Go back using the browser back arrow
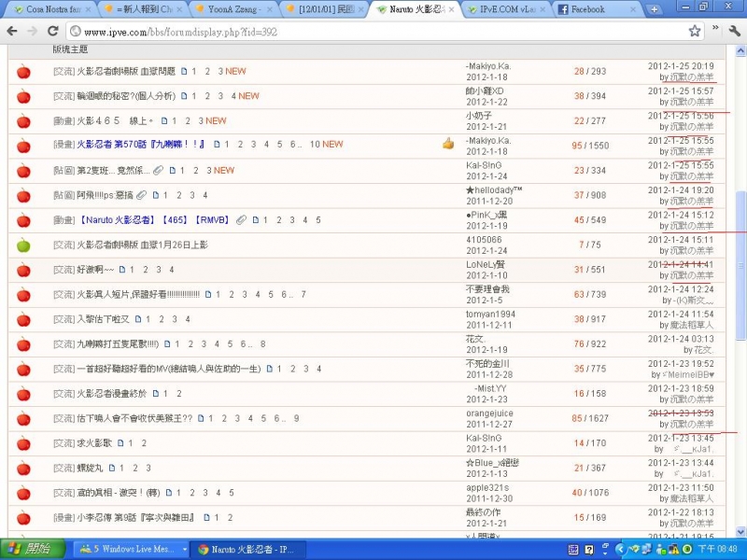This screenshot has height=560, width=747. tap(13, 31)
